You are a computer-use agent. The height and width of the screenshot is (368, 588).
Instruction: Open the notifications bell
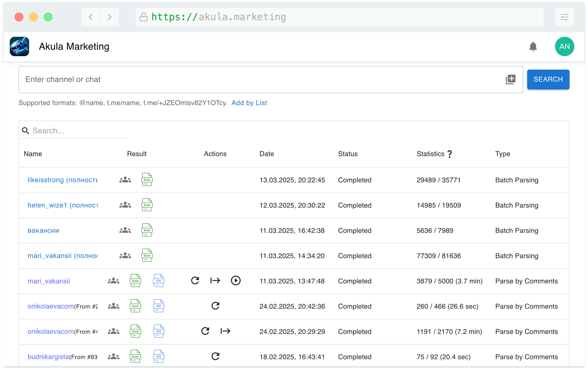pyautogui.click(x=533, y=47)
